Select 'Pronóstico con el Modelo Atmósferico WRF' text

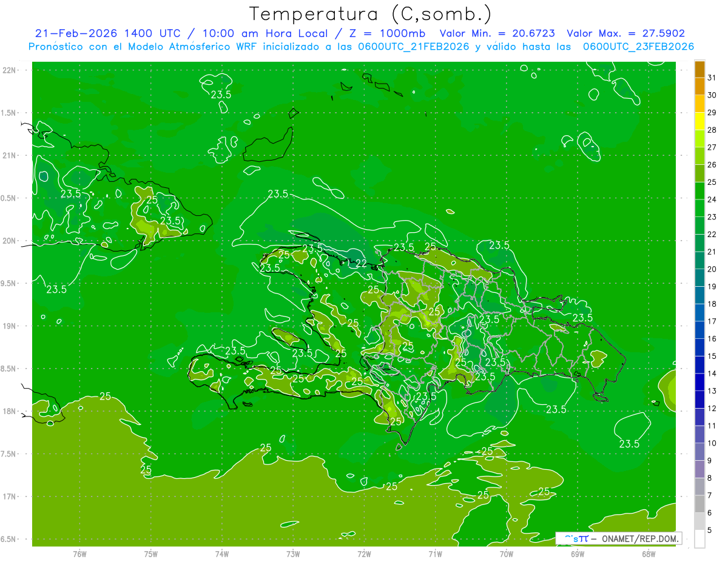coord(144,47)
